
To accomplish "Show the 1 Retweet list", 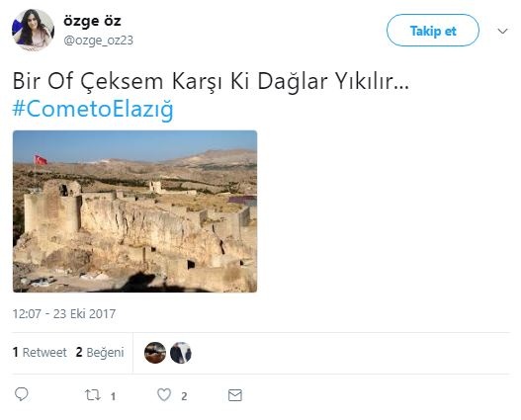I will (x=40, y=352).
